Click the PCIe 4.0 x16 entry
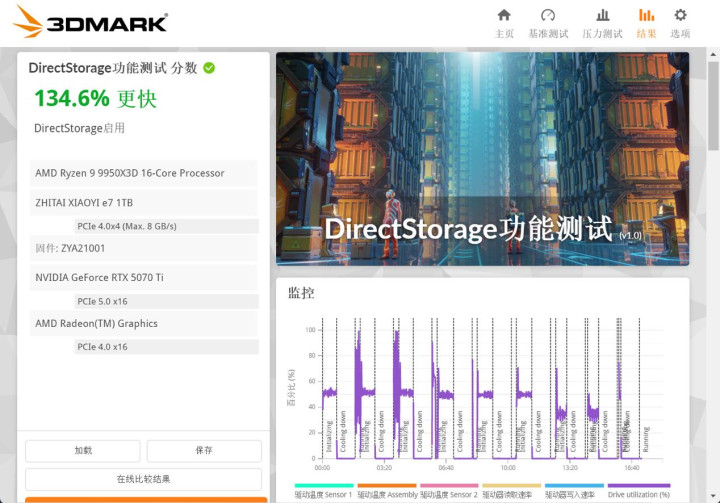Image resolution: width=720 pixels, height=503 pixels. pyautogui.click(x=166, y=347)
